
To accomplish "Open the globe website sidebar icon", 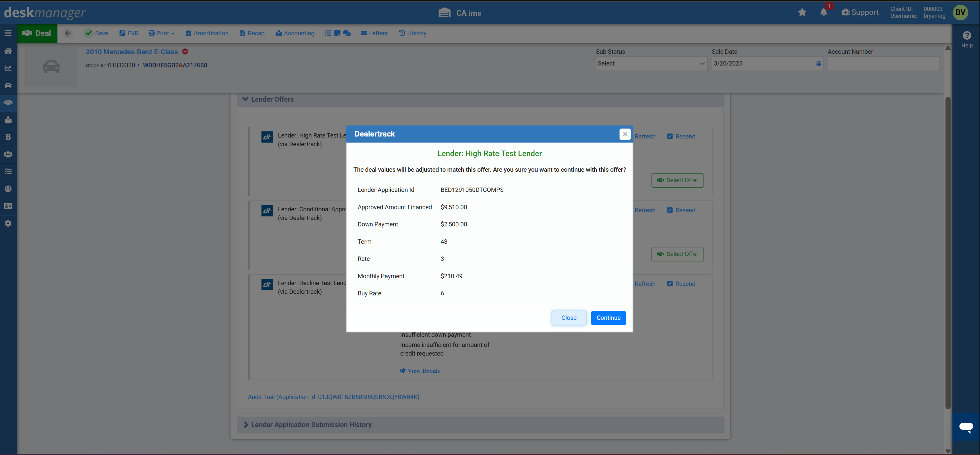I will click(8, 189).
